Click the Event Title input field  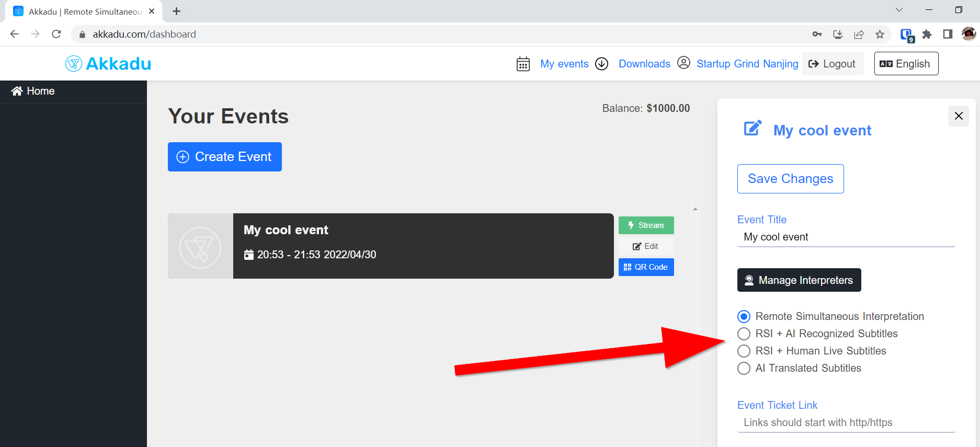point(846,237)
